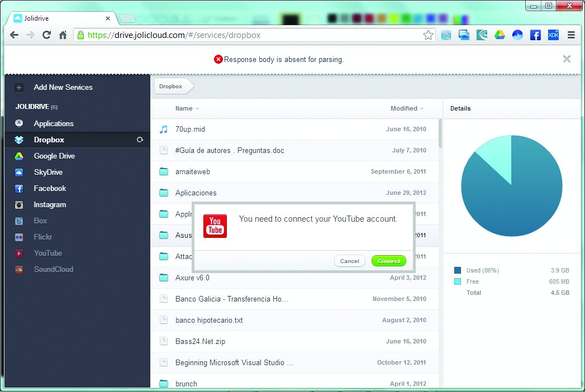Open the XDK extension icon in toolbar
This screenshot has height=392, width=585.
pos(553,35)
